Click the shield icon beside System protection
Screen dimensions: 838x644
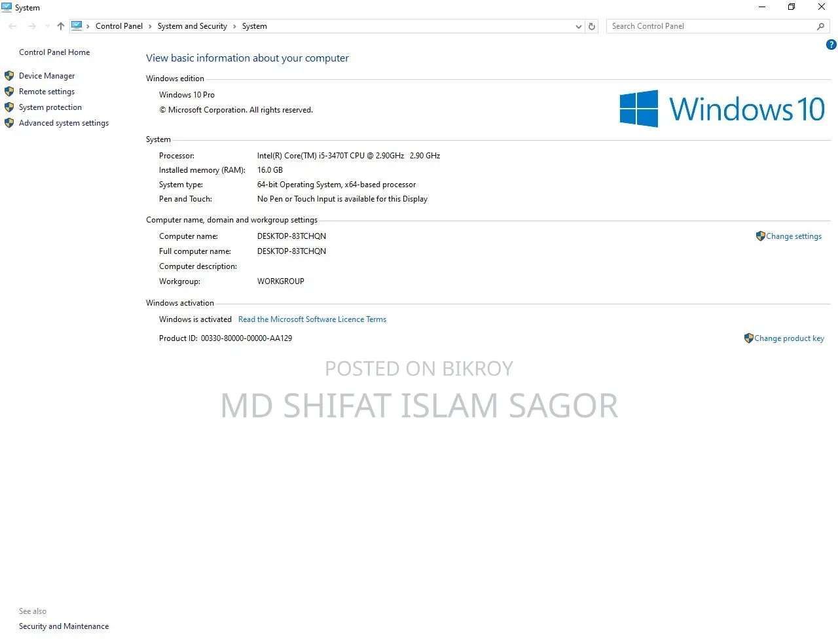pos(9,107)
